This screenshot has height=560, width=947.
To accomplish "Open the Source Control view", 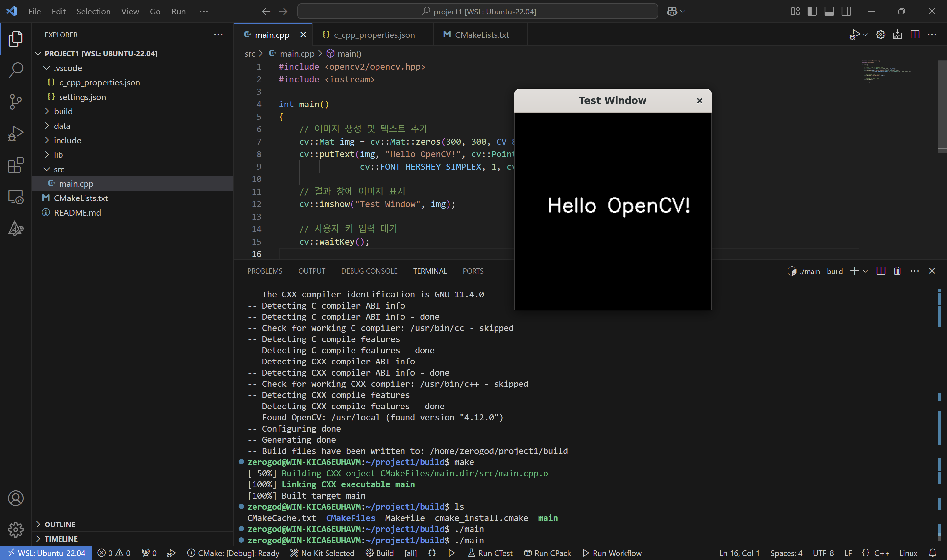I will [15, 102].
